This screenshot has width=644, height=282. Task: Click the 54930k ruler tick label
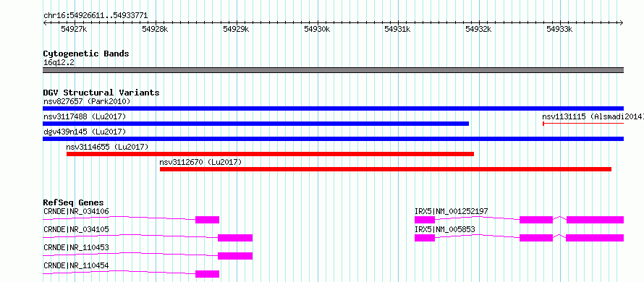coord(317,29)
